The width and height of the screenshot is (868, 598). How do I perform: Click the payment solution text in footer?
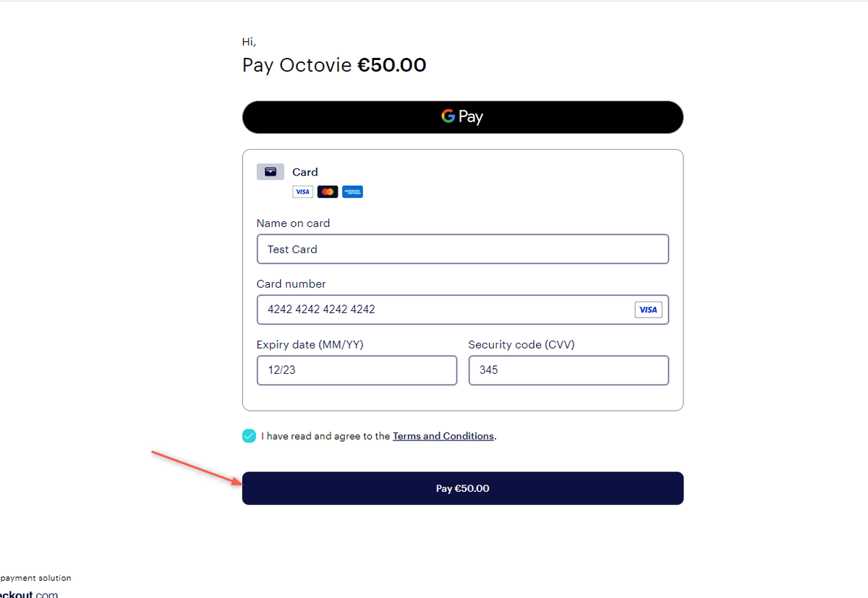[x=35, y=578]
